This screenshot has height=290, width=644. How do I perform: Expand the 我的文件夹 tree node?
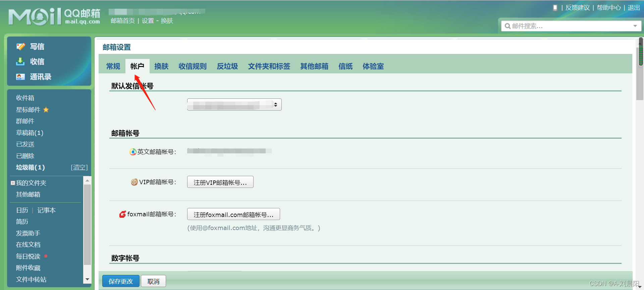click(13, 183)
